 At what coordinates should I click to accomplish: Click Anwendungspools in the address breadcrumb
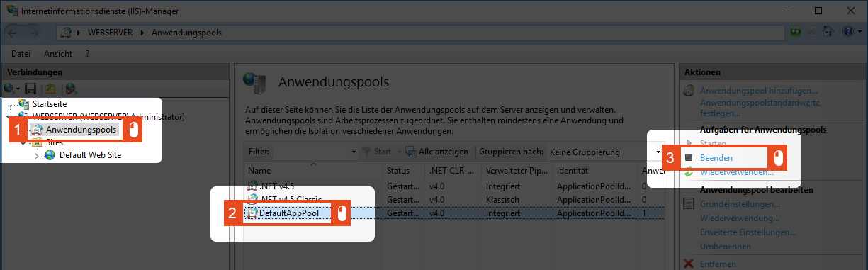click(x=186, y=33)
